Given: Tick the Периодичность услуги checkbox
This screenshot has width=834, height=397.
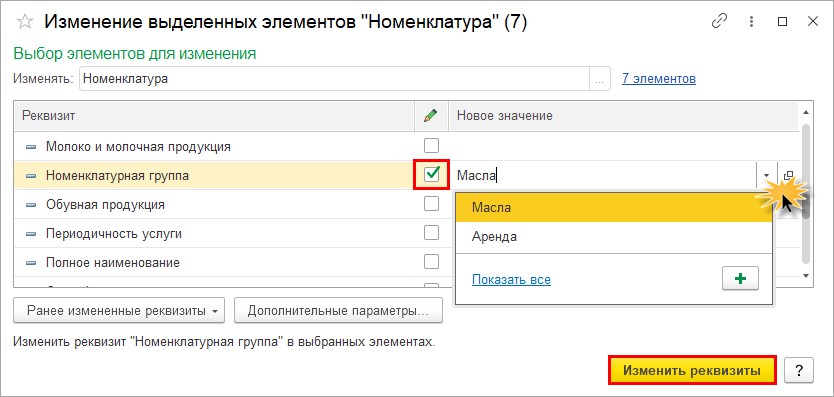Looking at the screenshot, I should pyautogui.click(x=431, y=233).
